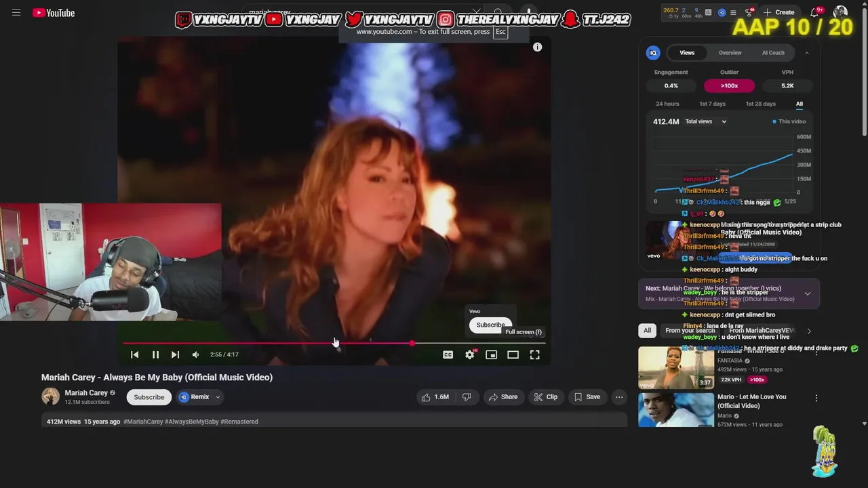This screenshot has width=868, height=488.
Task: Open the account avatar menu
Action: pyautogui.click(x=840, y=12)
